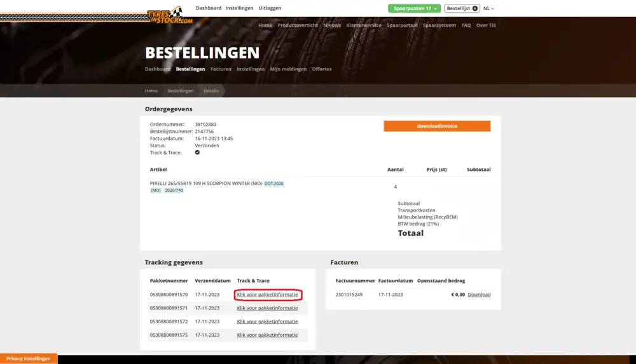Viewport: 636px width, 364px height.
Task: Open Productoverzicht in the main navigation
Action: (x=298, y=25)
